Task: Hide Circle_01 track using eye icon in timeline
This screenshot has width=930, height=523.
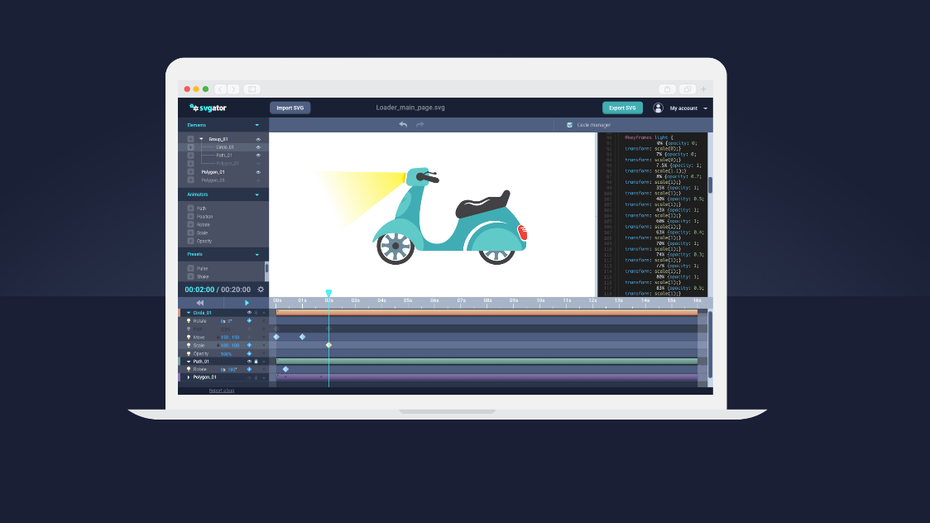Action: tap(249, 313)
